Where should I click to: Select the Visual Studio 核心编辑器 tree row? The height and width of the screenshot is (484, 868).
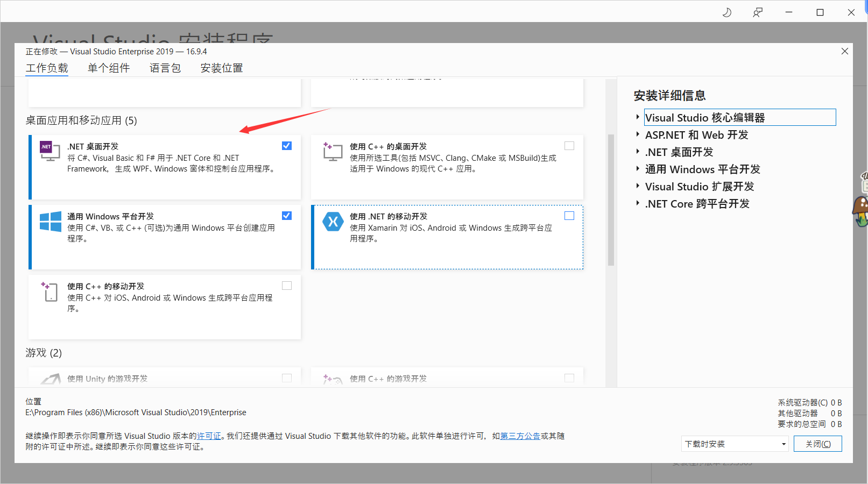(740, 117)
